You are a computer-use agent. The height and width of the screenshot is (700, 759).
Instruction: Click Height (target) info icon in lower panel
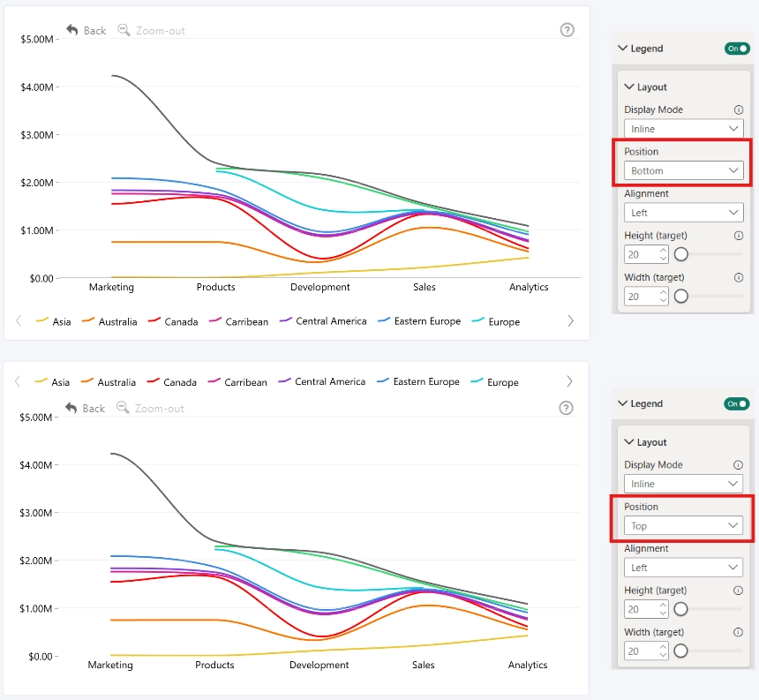(x=738, y=591)
